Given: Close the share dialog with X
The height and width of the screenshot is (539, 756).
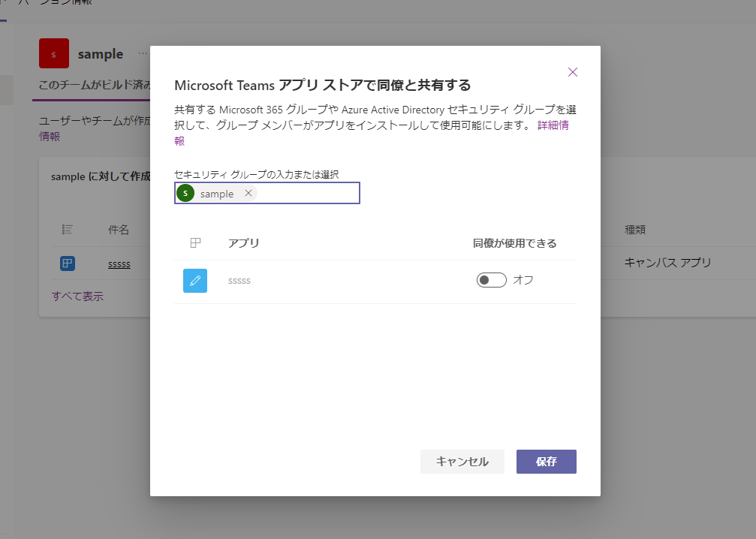Looking at the screenshot, I should [x=572, y=72].
